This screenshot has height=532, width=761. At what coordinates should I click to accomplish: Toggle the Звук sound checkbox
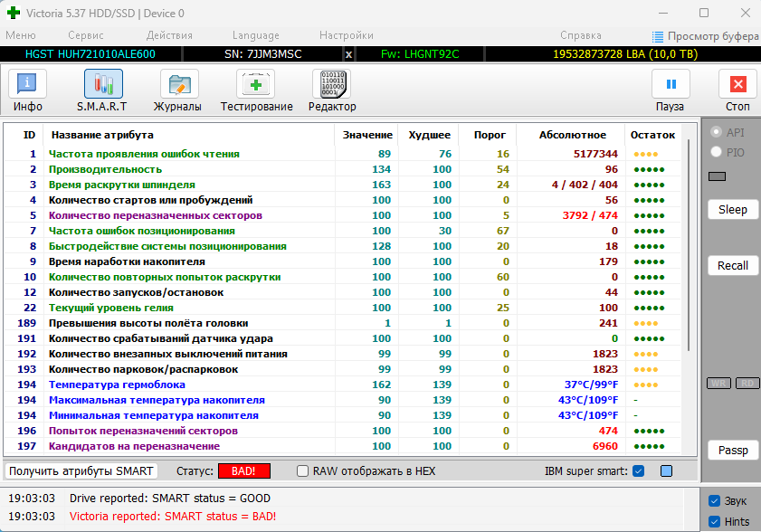[714, 500]
